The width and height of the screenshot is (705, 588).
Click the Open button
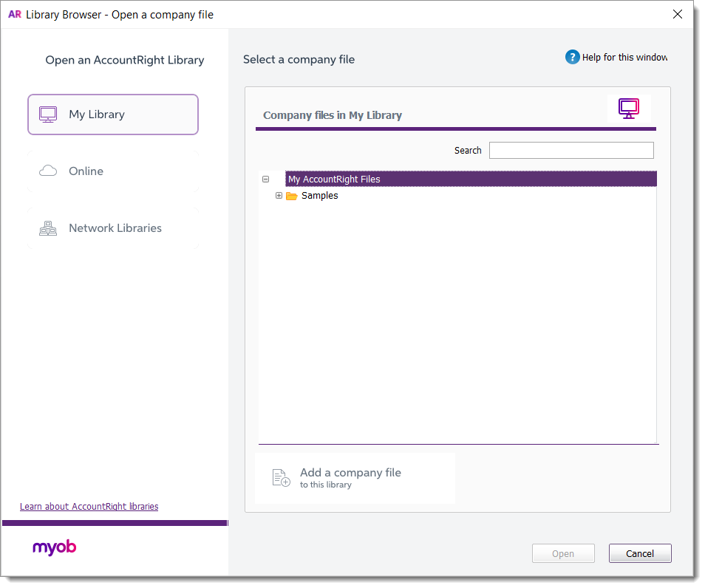563,553
